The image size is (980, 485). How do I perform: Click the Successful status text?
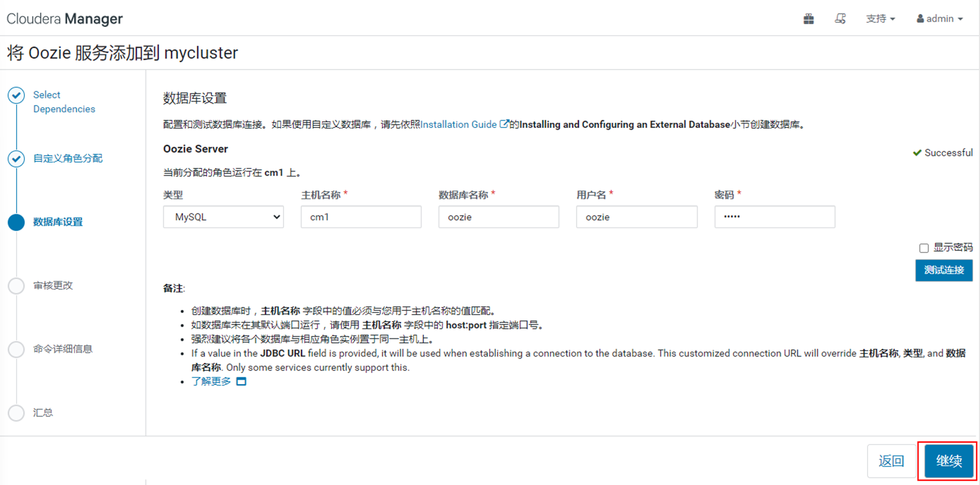[948, 153]
